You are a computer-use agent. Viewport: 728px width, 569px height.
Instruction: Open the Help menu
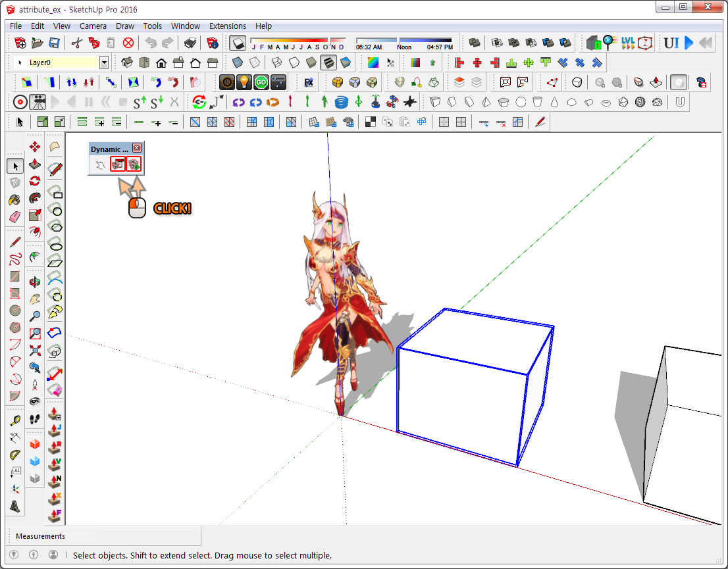tap(263, 26)
